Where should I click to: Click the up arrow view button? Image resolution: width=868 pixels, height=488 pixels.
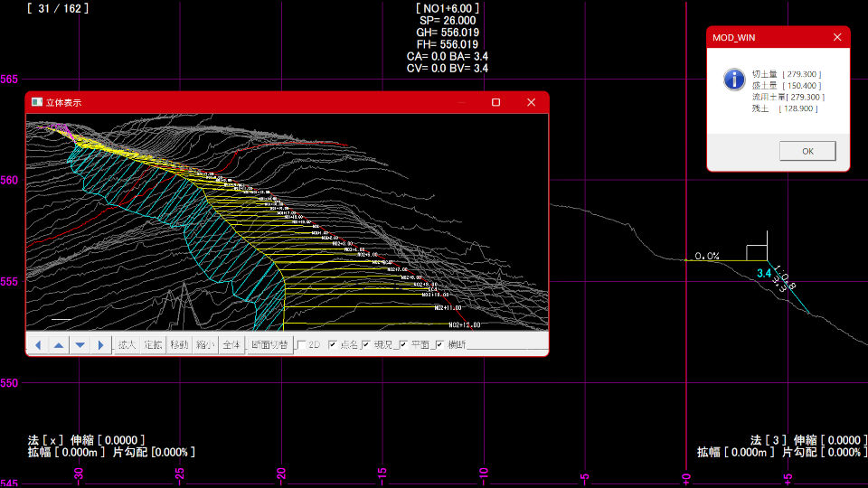(59, 345)
